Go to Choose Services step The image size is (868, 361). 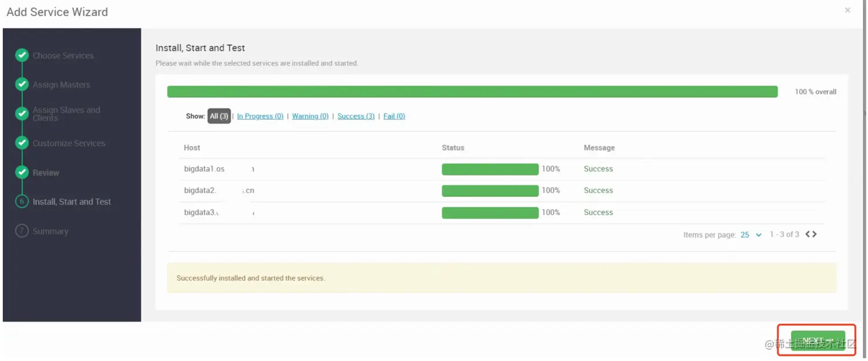coord(63,56)
